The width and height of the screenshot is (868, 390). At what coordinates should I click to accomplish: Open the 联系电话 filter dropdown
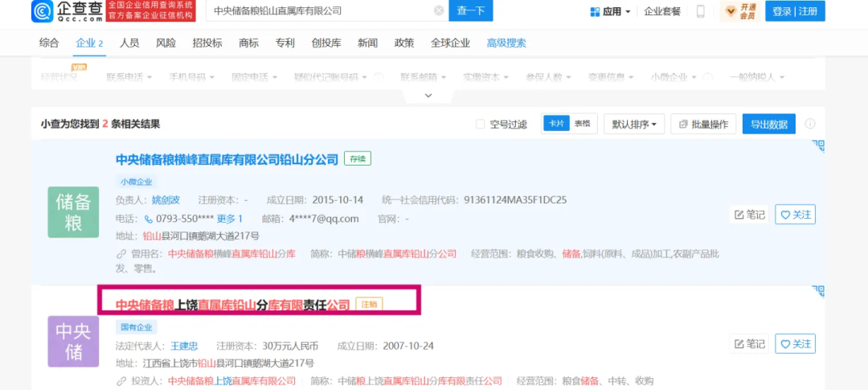[129, 77]
